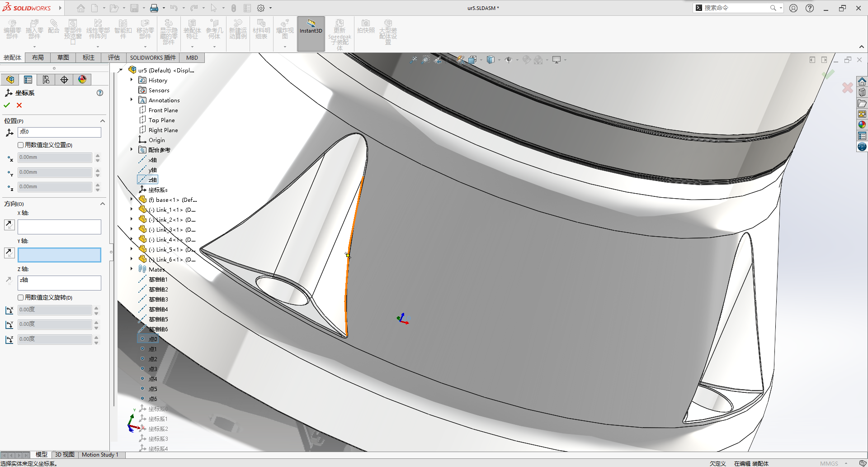Click Zoom to Fit in the heads-up toolbar

tap(415, 59)
